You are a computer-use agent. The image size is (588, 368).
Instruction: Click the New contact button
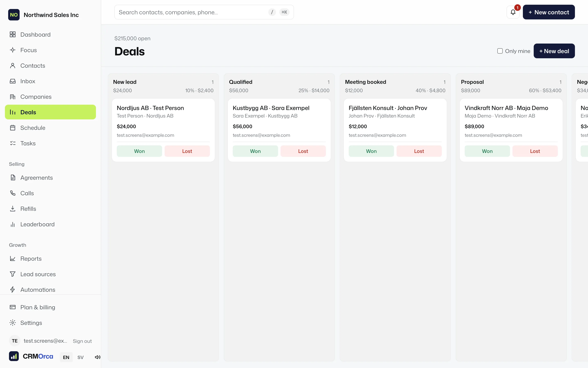(x=549, y=12)
